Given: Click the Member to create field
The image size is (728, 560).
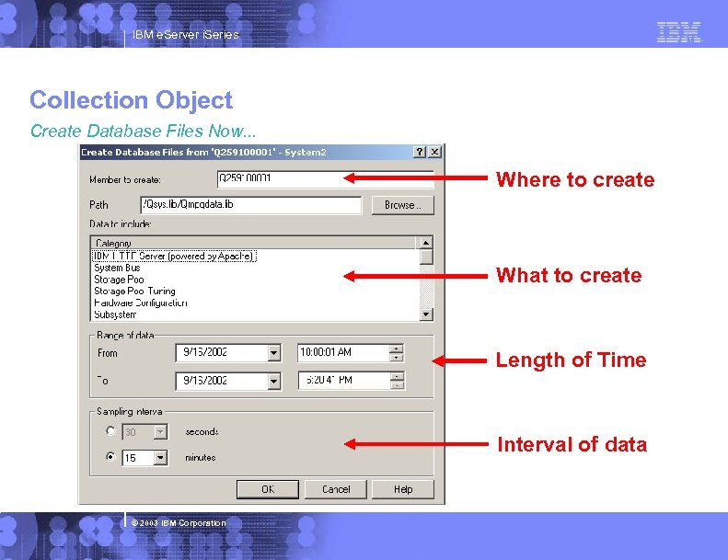Looking at the screenshot, I should [325, 179].
